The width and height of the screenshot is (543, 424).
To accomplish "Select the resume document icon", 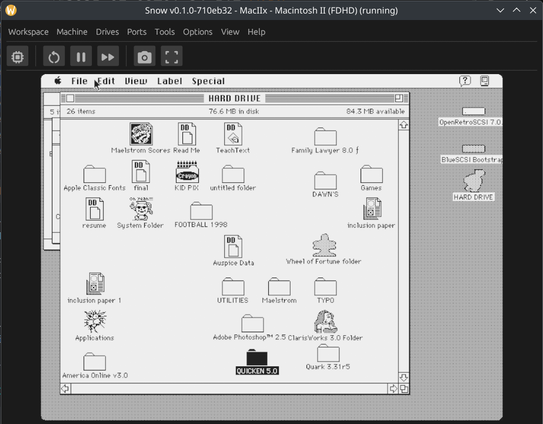I will pyautogui.click(x=94, y=209).
